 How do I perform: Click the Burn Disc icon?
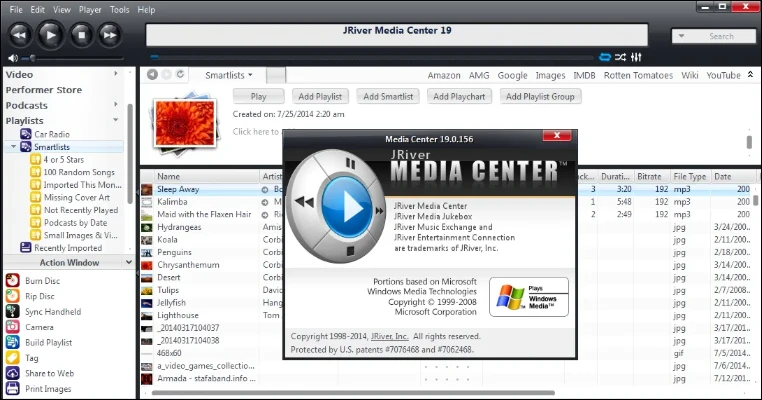pyautogui.click(x=13, y=280)
